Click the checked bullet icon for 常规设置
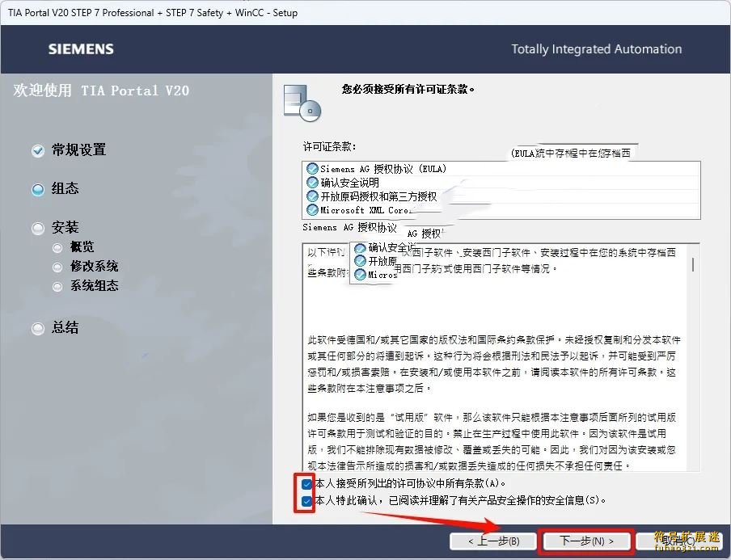This screenshot has height=560, width=731. [38, 150]
